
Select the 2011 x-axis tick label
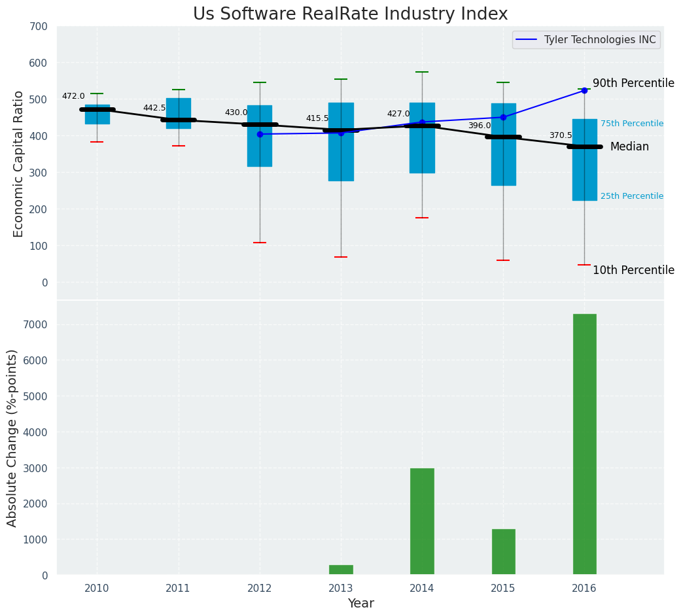[178, 589]
